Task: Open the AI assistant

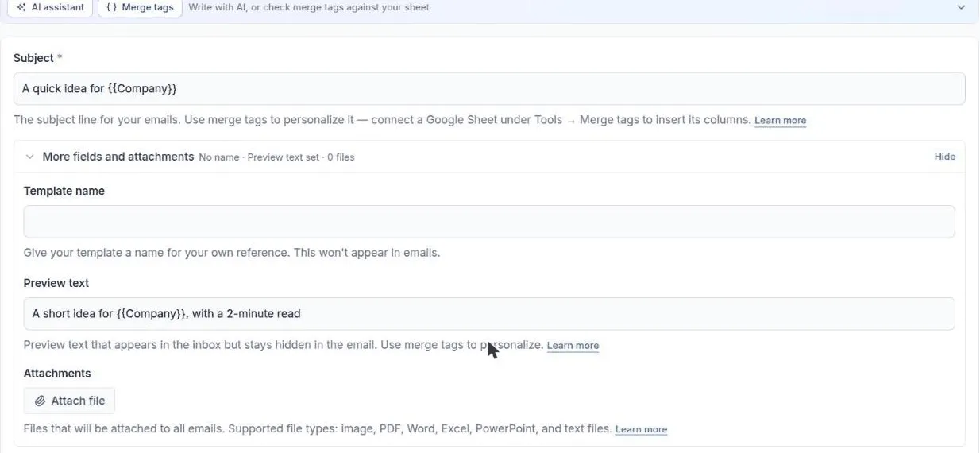Action: click(50, 8)
